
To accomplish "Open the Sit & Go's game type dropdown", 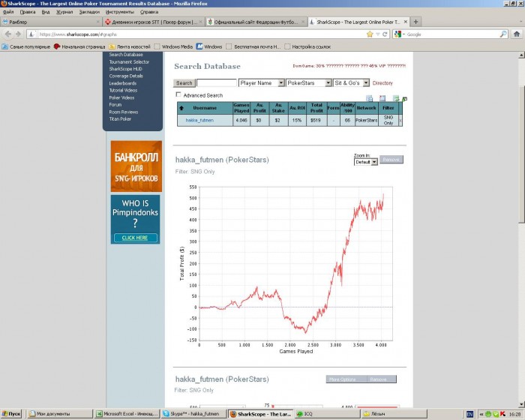I will (351, 82).
